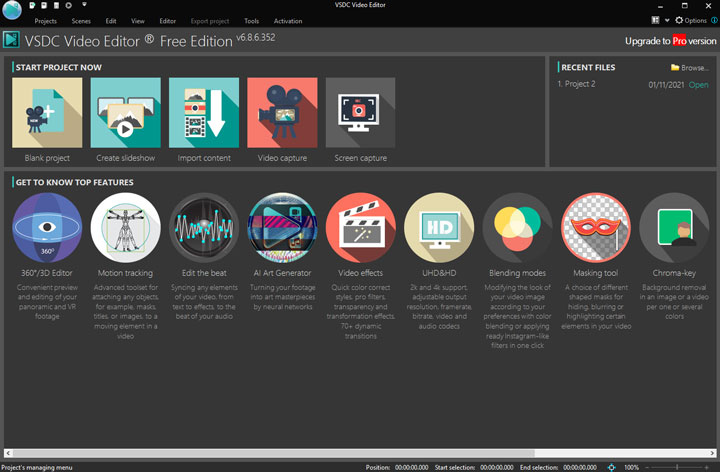Open the Export project tab

[x=210, y=21]
